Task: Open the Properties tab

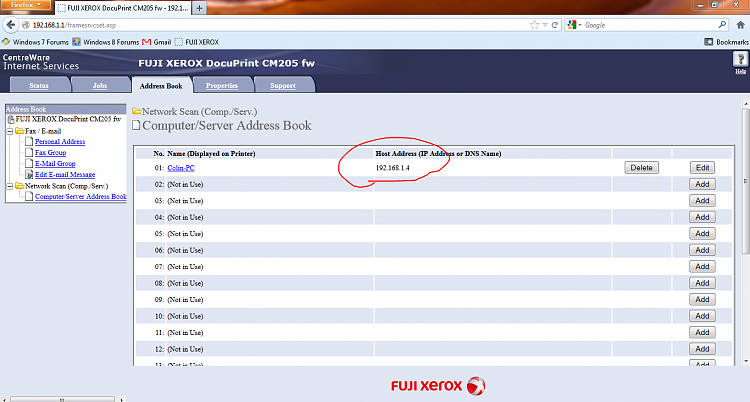Action: [221, 85]
